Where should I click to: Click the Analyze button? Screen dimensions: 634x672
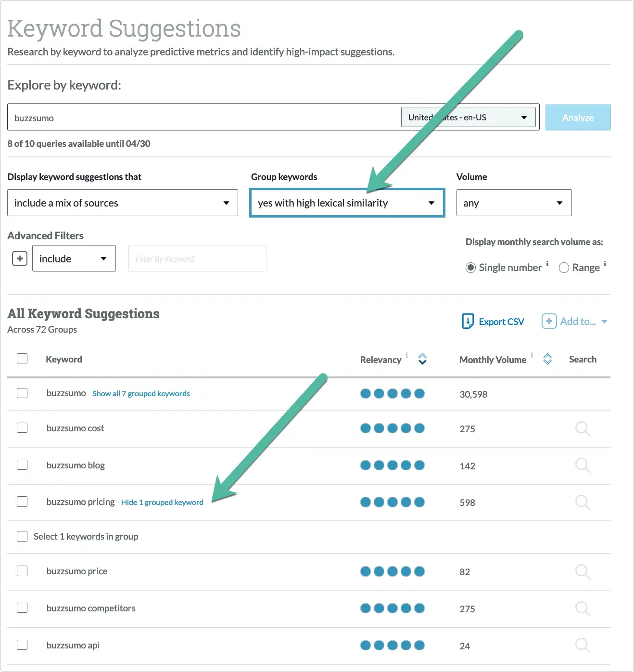tap(577, 117)
